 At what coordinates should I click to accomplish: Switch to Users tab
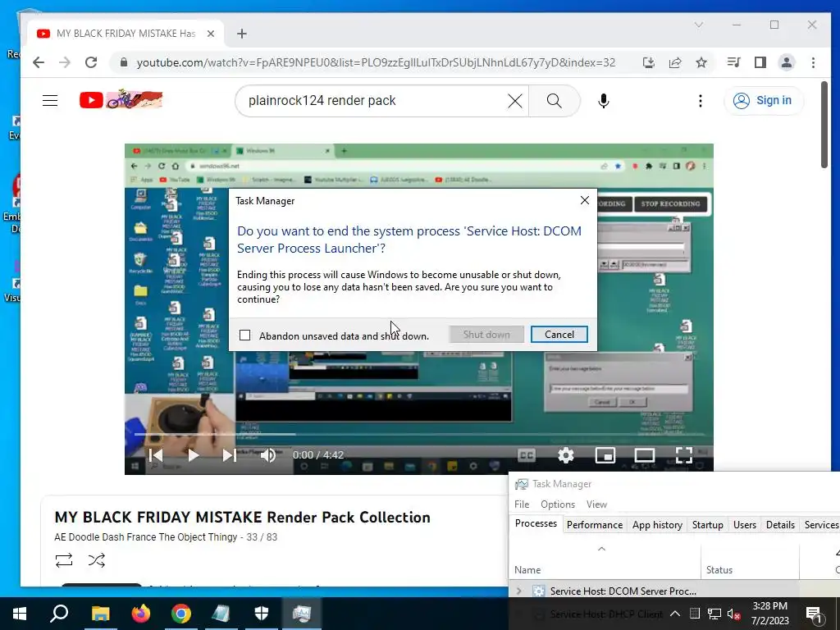pyautogui.click(x=745, y=525)
